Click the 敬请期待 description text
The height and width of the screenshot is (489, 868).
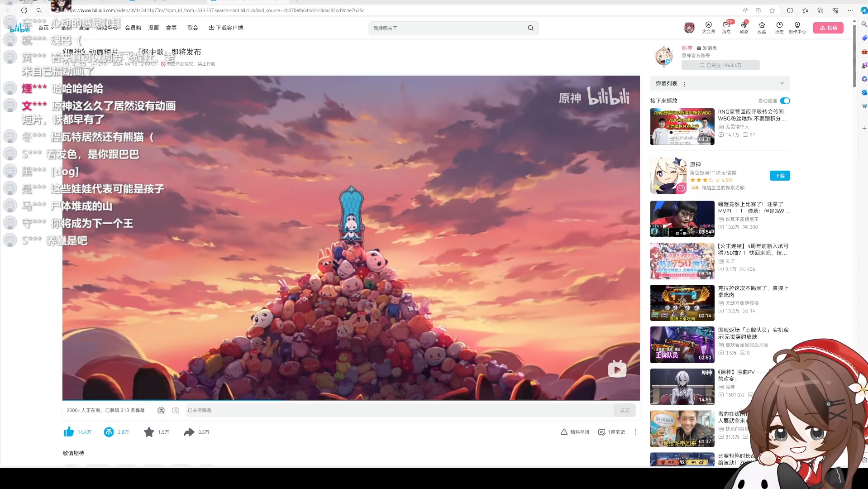73,453
